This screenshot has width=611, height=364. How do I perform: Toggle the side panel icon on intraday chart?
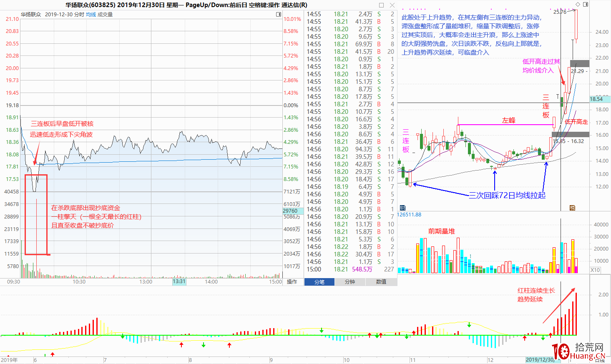(279, 15)
